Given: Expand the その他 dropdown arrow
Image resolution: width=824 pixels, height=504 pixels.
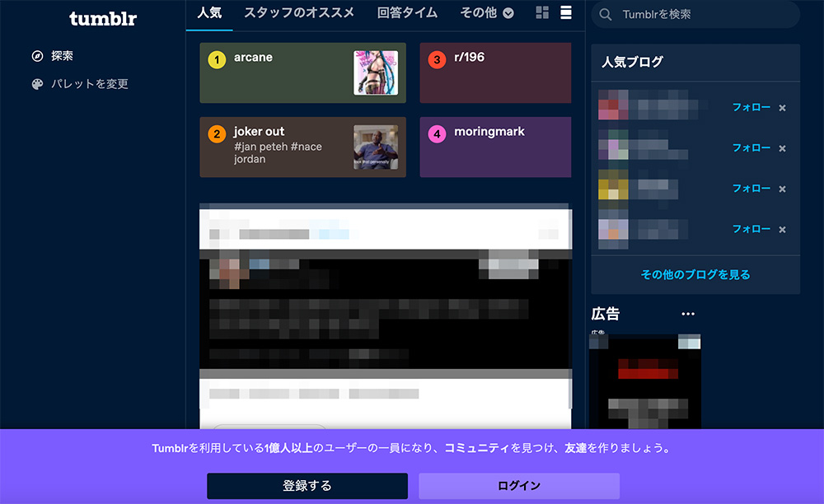Looking at the screenshot, I should point(508,13).
